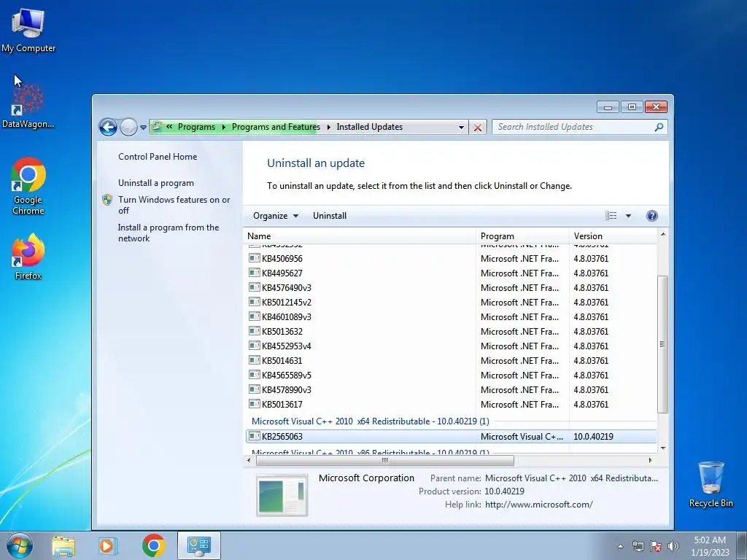Open the Windows Start menu

[20, 545]
